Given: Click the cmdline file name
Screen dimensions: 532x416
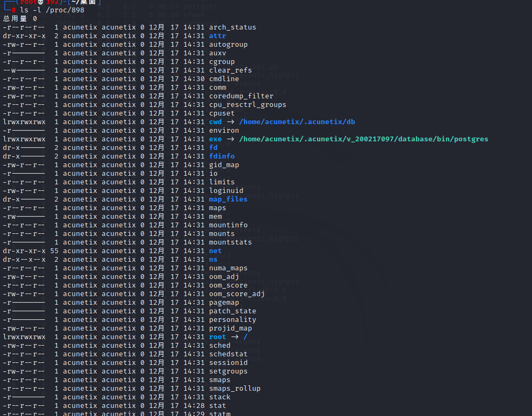Looking at the screenshot, I should 224,78.
